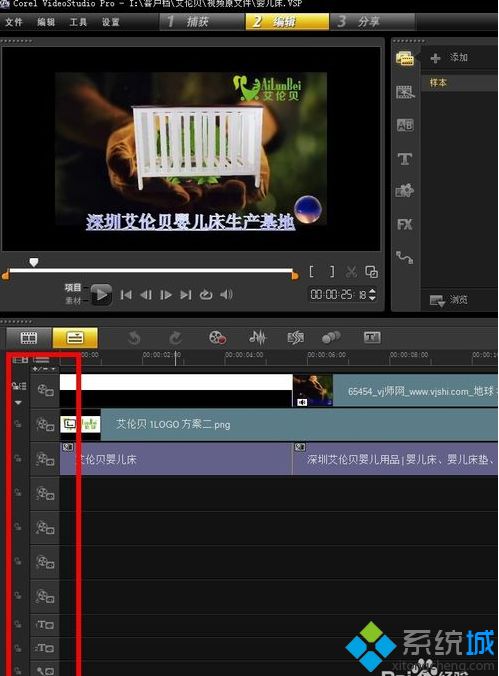Click the right orange trim marker
This screenshot has height=676, width=499.
[295, 275]
